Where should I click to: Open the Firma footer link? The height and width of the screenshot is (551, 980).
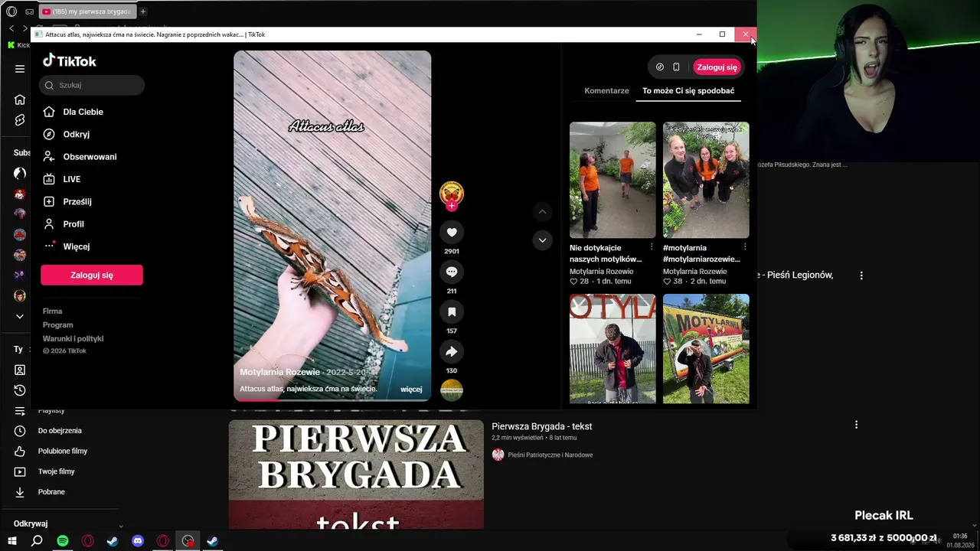pyautogui.click(x=53, y=311)
